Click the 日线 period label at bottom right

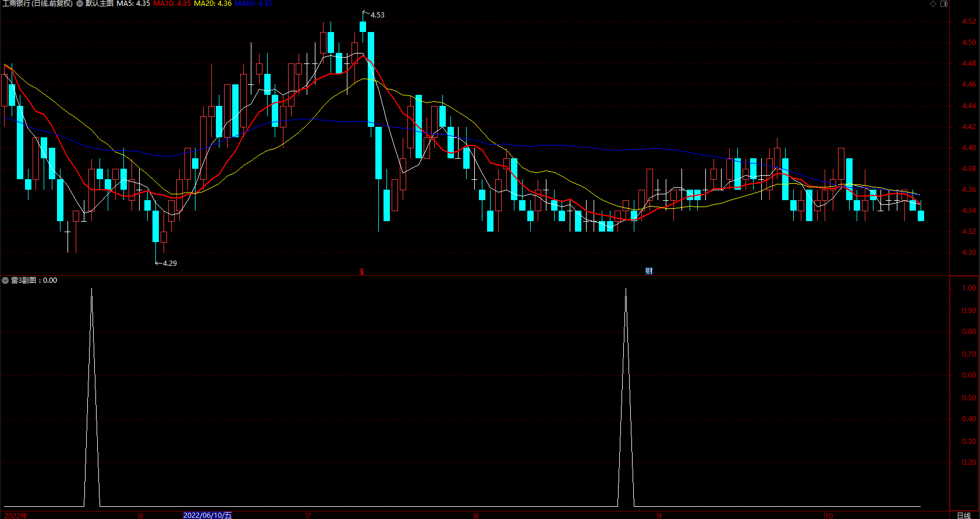pos(964,515)
